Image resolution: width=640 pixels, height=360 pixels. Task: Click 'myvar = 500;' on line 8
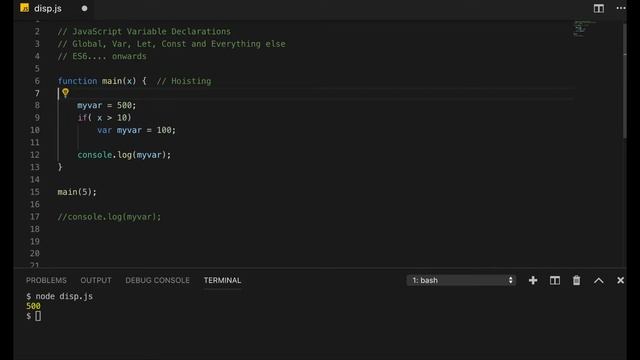pyautogui.click(x=107, y=105)
